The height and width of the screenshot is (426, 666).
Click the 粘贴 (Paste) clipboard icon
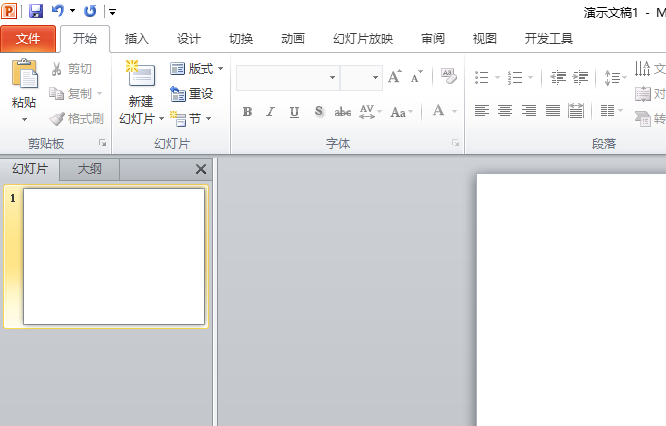[x=25, y=74]
